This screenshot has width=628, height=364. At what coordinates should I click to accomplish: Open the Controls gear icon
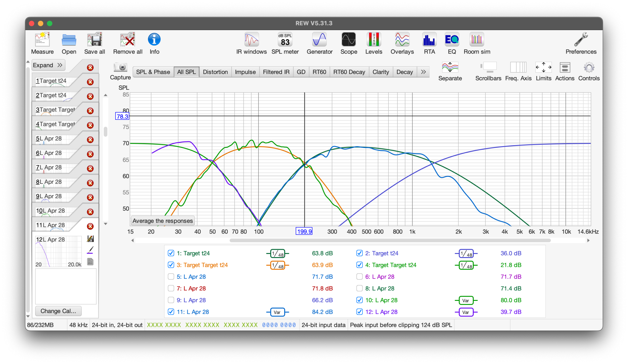589,67
